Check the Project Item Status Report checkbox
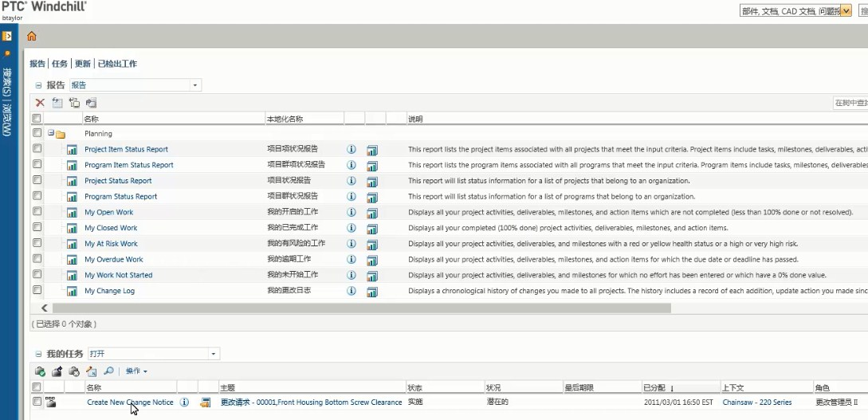Image resolution: width=868 pixels, height=420 pixels. (x=37, y=148)
